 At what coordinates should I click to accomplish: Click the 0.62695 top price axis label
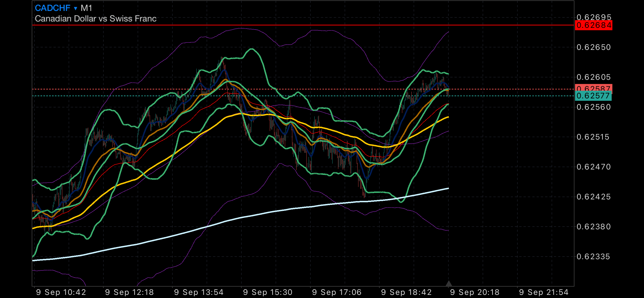(x=594, y=17)
